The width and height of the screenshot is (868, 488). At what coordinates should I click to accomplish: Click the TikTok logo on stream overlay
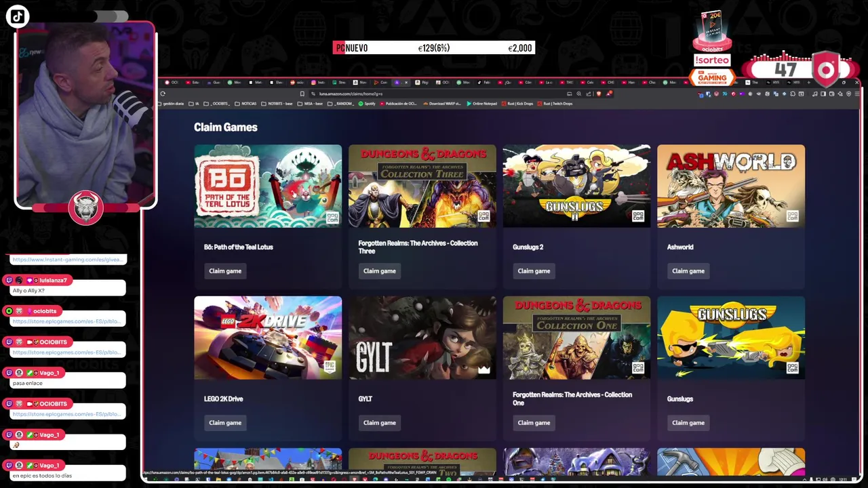point(18,17)
